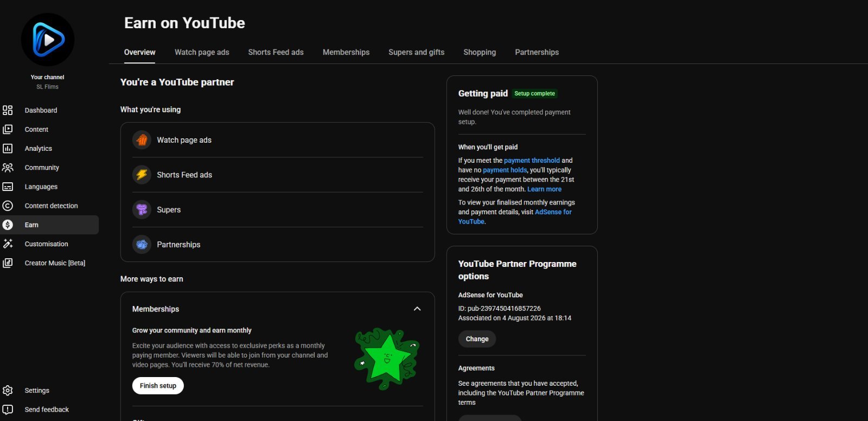This screenshot has height=421, width=868.
Task: Click the green star Memberships illustration
Action: tap(387, 358)
